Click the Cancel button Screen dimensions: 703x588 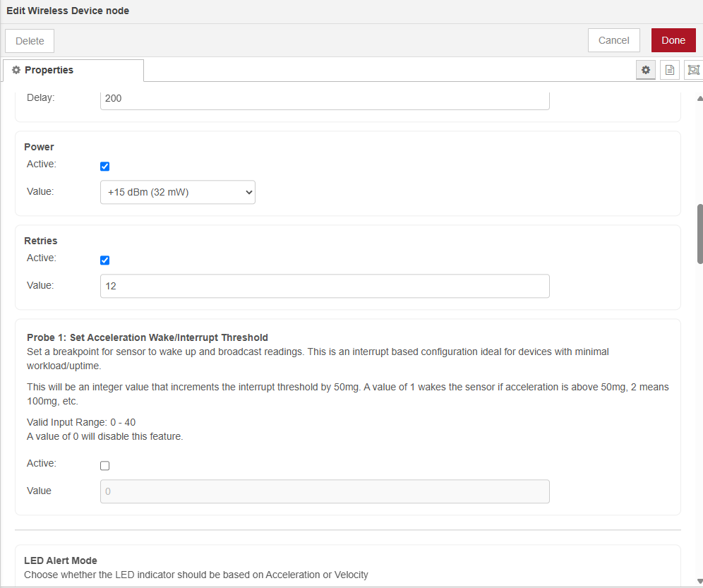(613, 40)
